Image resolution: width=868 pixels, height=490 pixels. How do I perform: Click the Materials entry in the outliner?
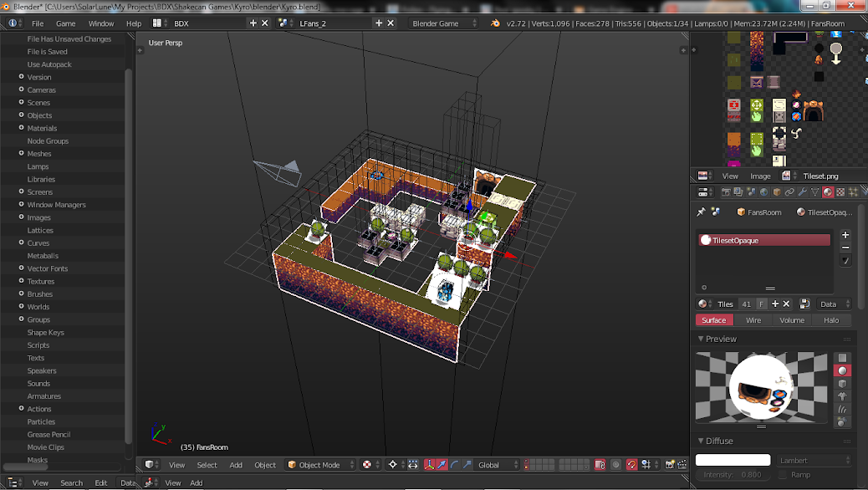42,128
